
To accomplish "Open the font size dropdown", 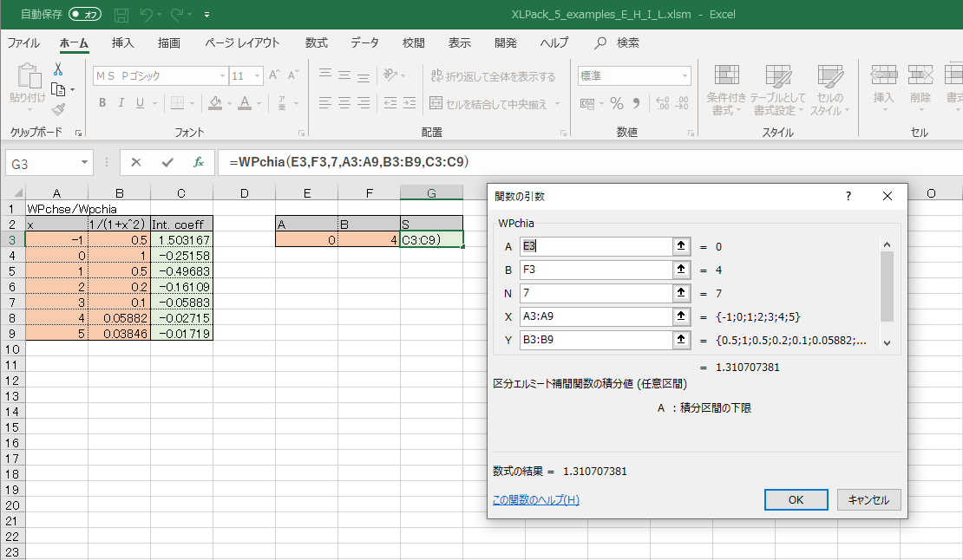I will point(258,76).
